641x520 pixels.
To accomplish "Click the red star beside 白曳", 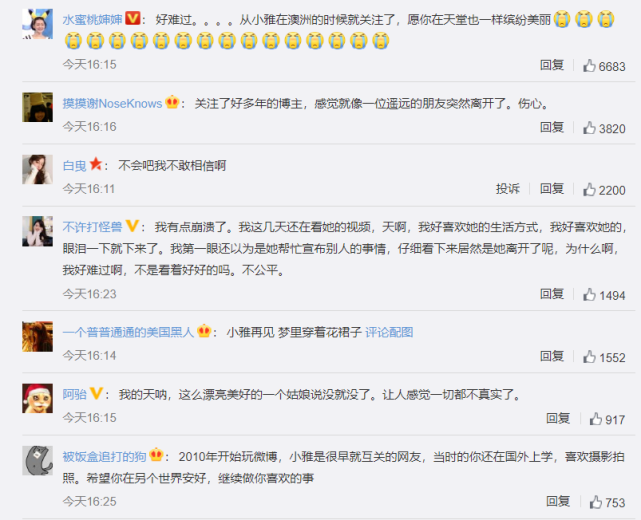I will click(x=96, y=164).
